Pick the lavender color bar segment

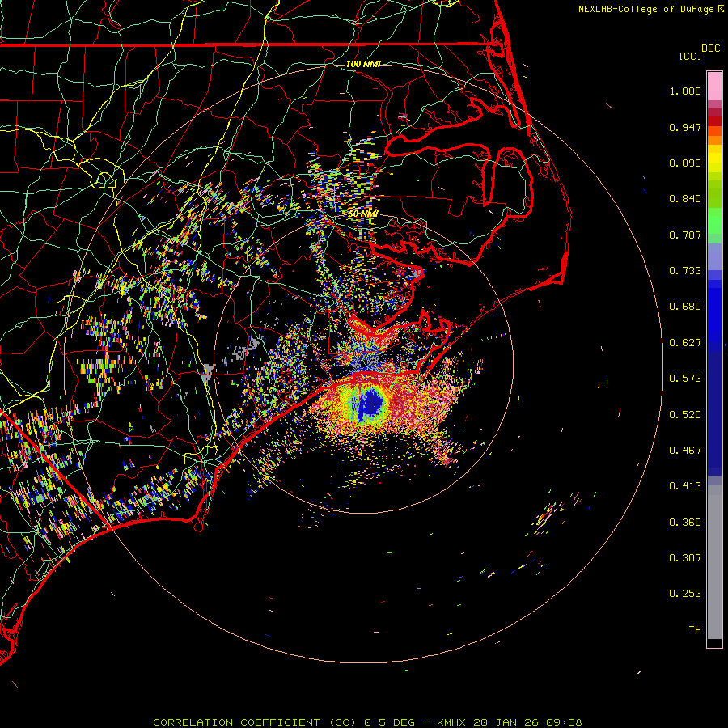click(714, 256)
